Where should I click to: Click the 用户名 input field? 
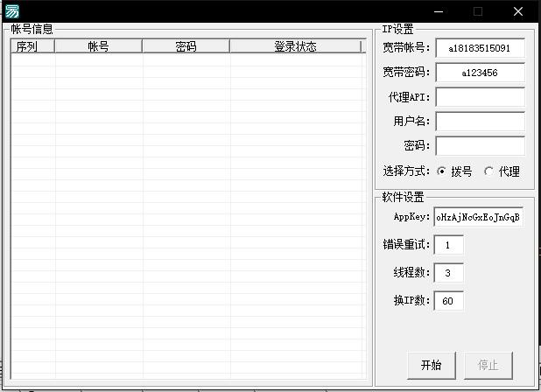point(480,122)
